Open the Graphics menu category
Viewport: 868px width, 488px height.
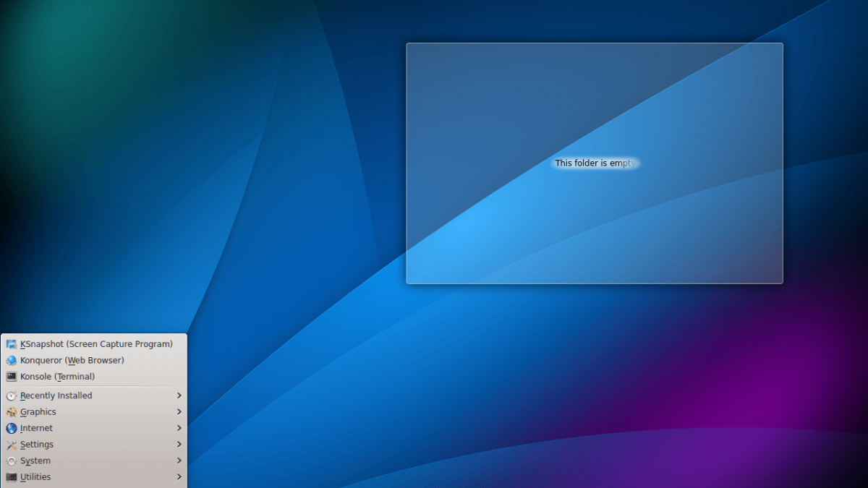(94, 412)
